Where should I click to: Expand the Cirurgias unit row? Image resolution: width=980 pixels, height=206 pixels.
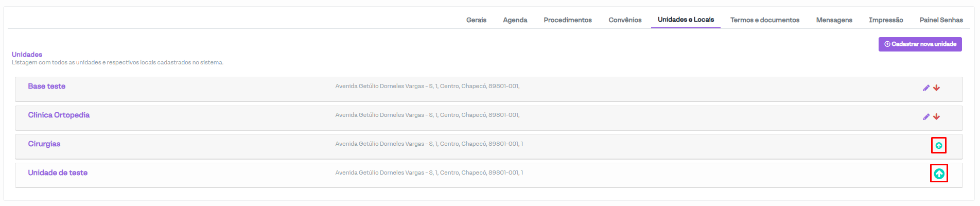pos(44,144)
